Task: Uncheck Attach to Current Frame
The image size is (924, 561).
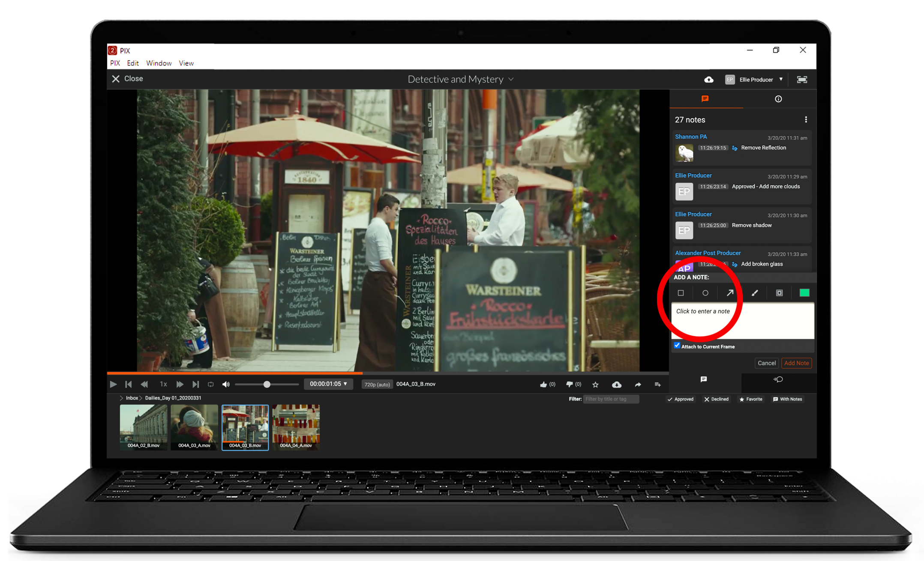Action: (677, 346)
